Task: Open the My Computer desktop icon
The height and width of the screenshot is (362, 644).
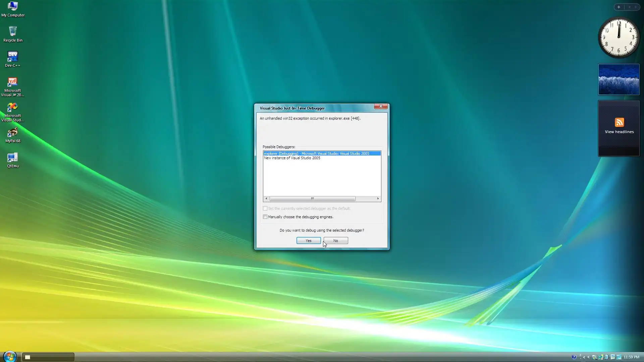Action: click(13, 9)
